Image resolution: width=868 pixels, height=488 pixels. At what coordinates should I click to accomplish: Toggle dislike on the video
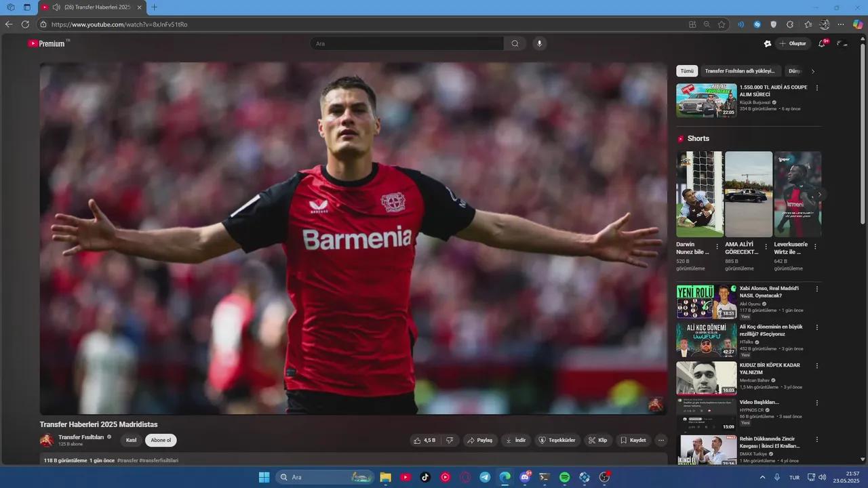pos(450,440)
